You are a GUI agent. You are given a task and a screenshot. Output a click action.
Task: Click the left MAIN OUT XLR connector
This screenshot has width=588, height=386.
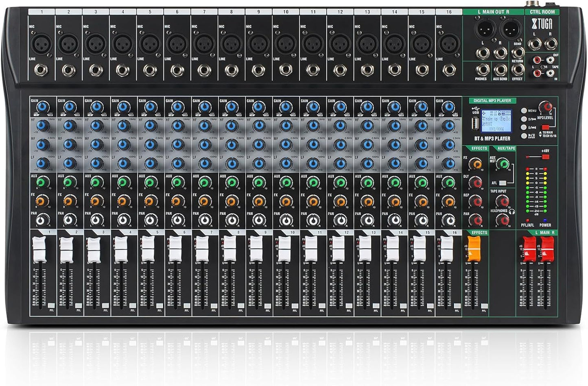coord(485,29)
